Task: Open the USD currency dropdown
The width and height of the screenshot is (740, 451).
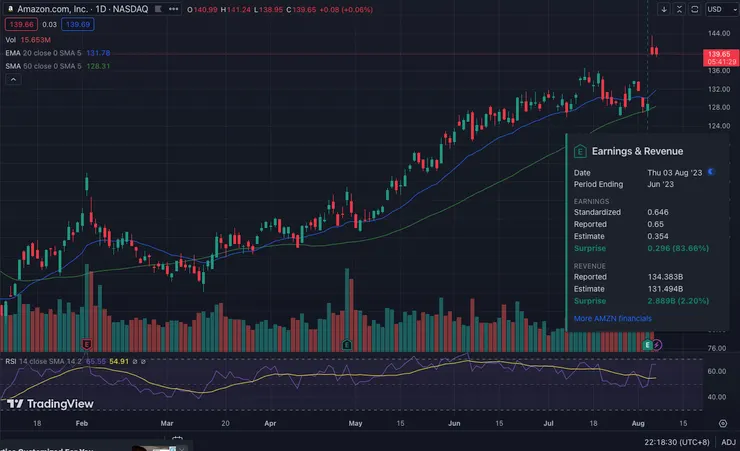Action: 721,9
